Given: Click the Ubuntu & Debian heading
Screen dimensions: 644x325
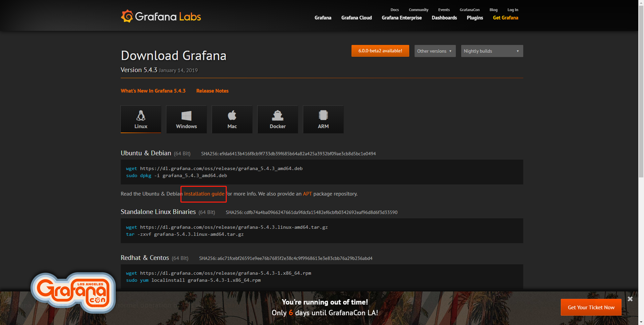Looking at the screenshot, I should [146, 153].
